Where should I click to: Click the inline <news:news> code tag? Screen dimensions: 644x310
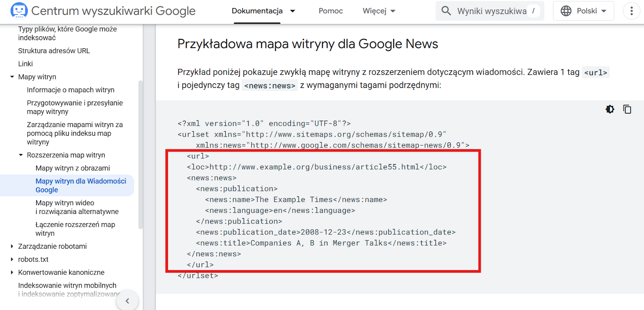tap(270, 85)
